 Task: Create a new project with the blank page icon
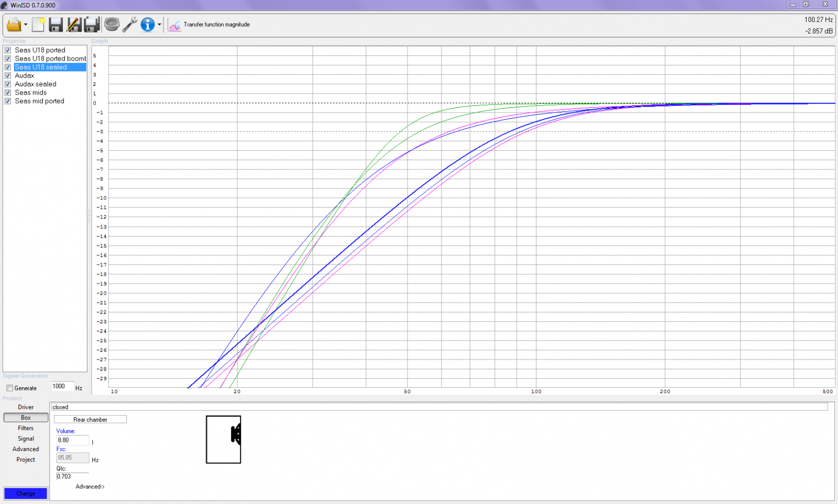38,25
